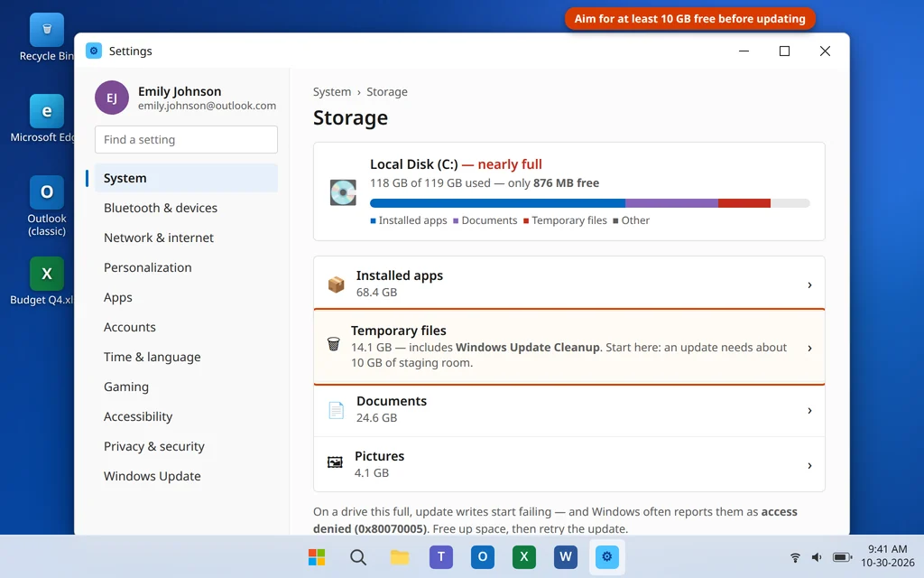Open Word from the taskbar
Viewport: 924px width, 578px height.
(x=566, y=556)
